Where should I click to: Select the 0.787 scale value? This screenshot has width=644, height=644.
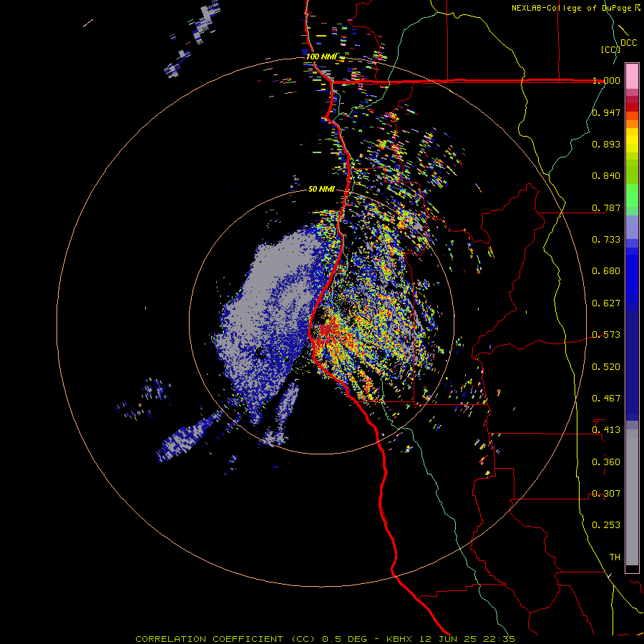click(x=606, y=208)
